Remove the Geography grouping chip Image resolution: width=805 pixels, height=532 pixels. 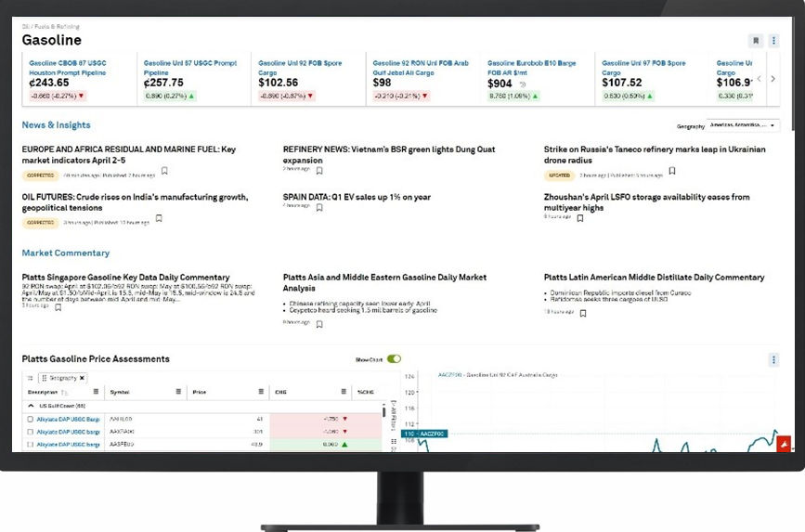(82, 378)
